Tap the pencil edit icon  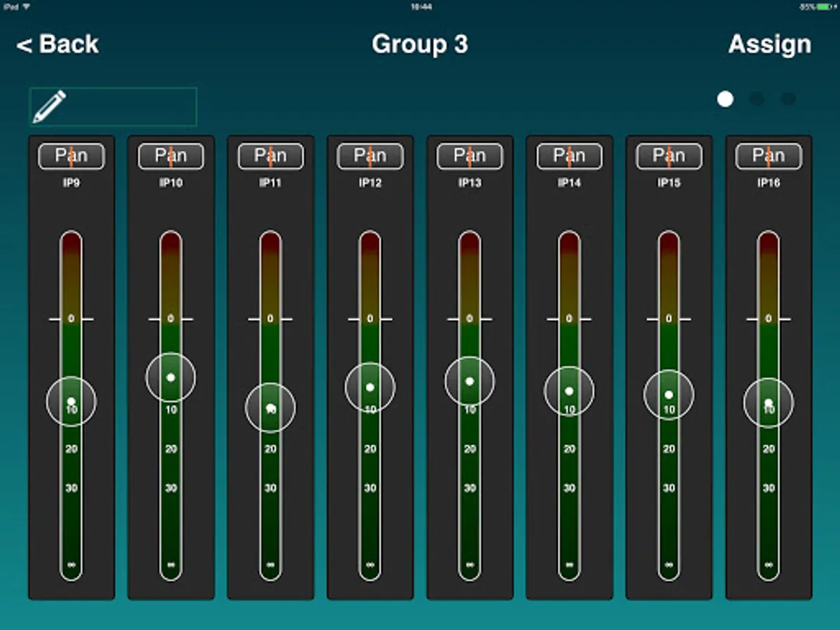tap(50, 106)
